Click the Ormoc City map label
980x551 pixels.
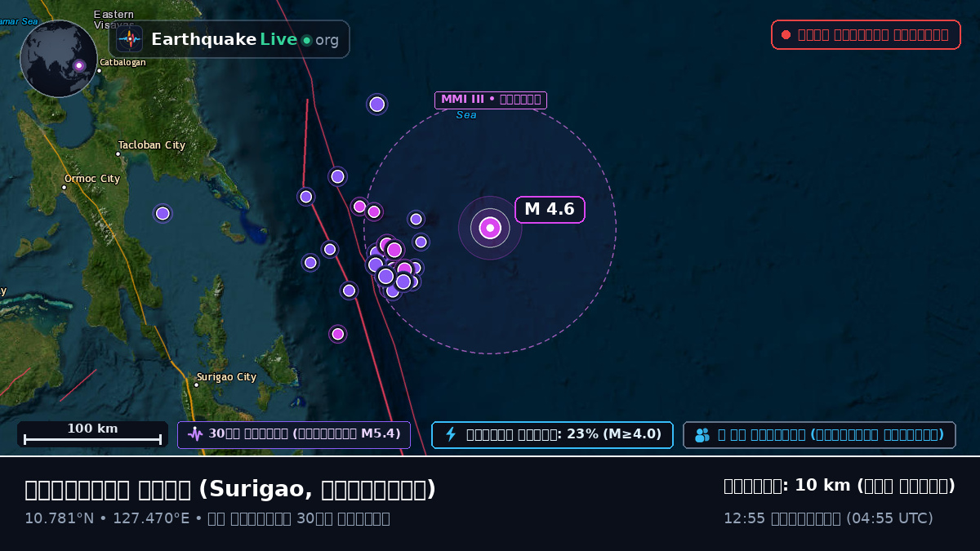91,179
